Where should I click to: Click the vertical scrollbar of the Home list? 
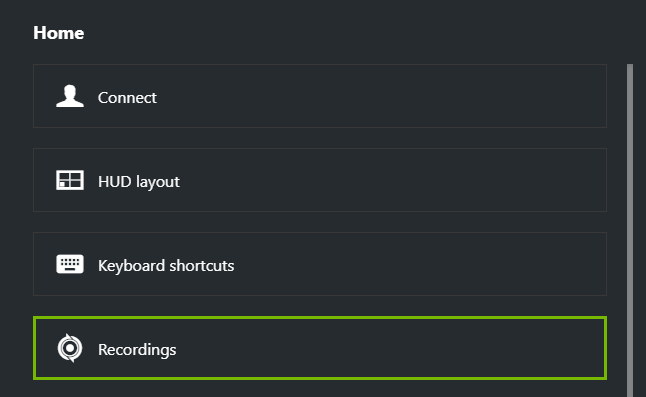[x=630, y=231]
